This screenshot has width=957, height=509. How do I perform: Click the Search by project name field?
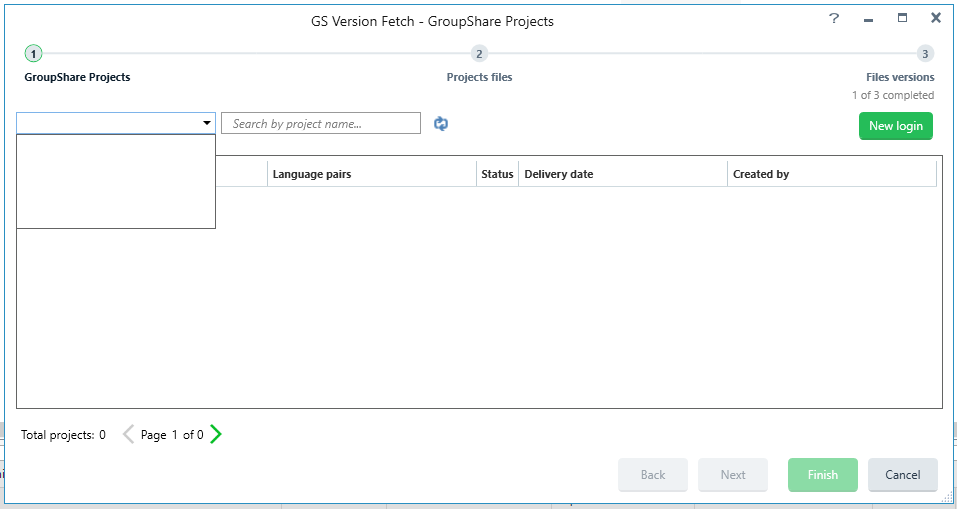321,123
